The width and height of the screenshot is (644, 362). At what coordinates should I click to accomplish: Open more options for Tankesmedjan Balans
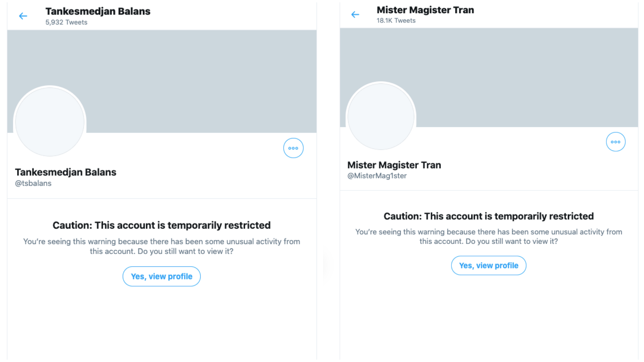293,148
